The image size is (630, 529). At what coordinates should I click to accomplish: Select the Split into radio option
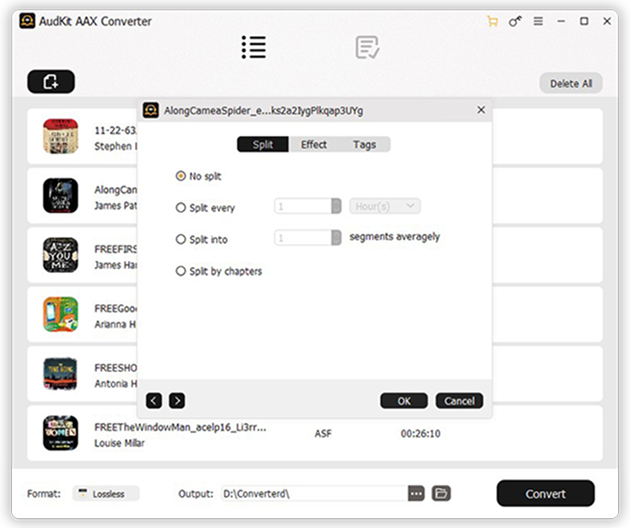point(181,239)
